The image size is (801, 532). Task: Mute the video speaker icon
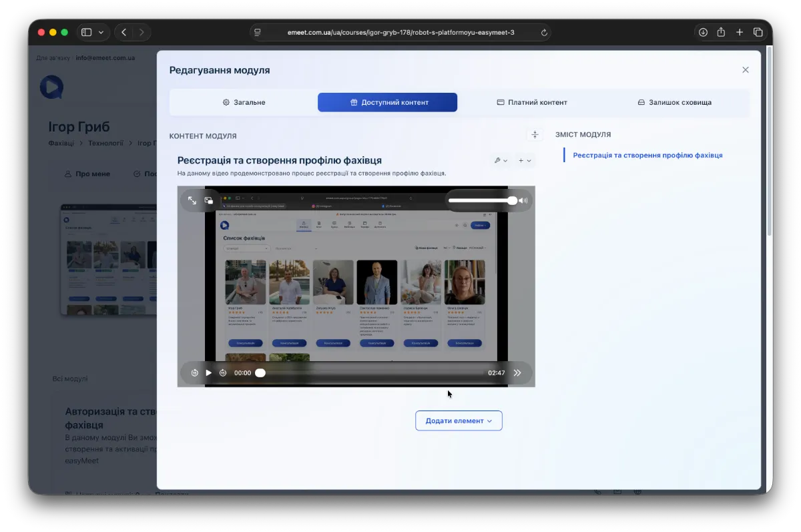pyautogui.click(x=523, y=200)
